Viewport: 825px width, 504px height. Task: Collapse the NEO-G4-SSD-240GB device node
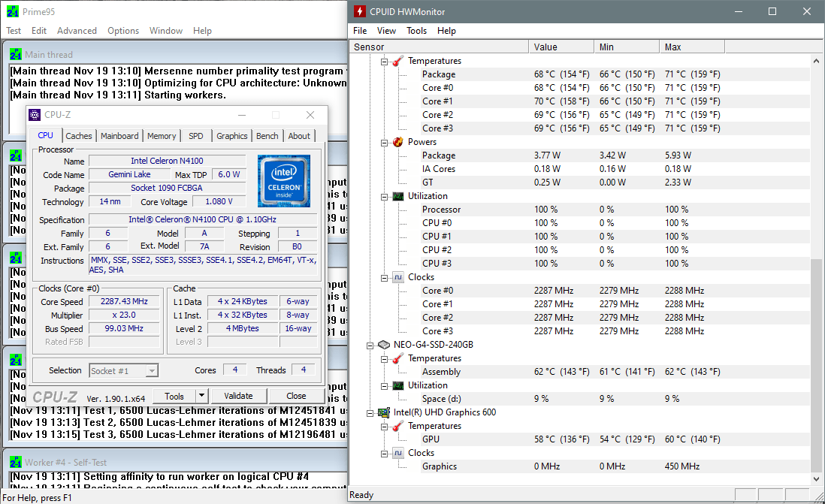370,346
